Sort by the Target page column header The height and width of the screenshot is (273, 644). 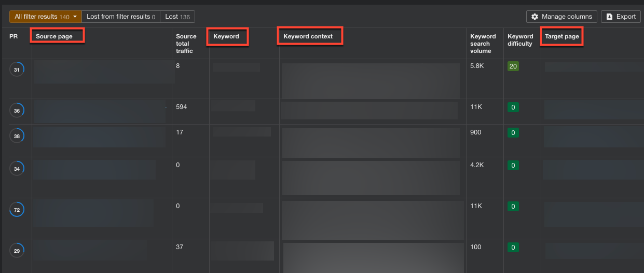point(562,36)
